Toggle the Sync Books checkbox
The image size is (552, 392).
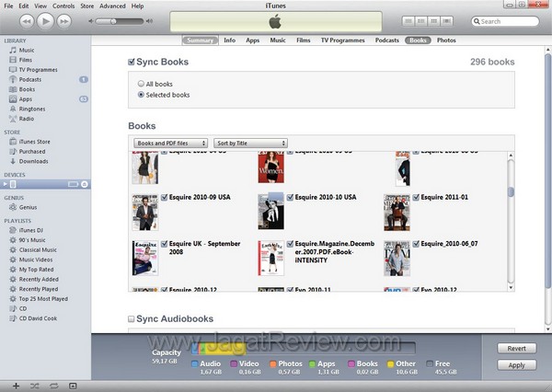[x=132, y=63]
